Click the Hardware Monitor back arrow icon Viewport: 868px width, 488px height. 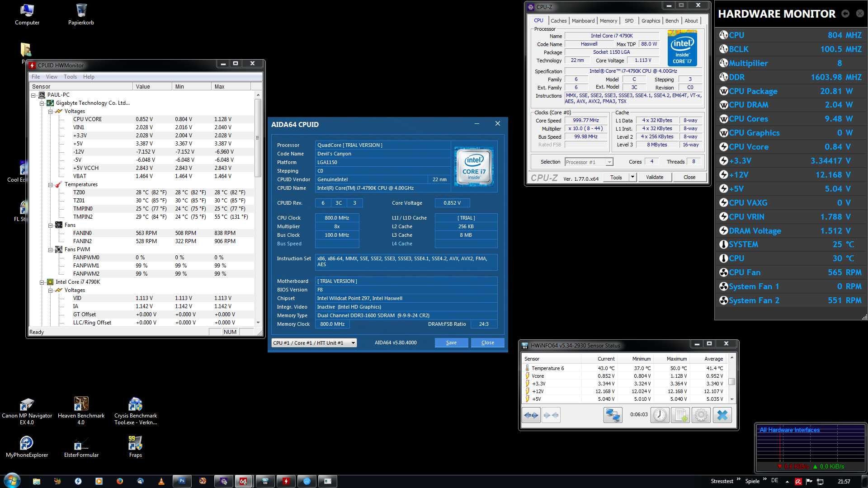pos(845,14)
